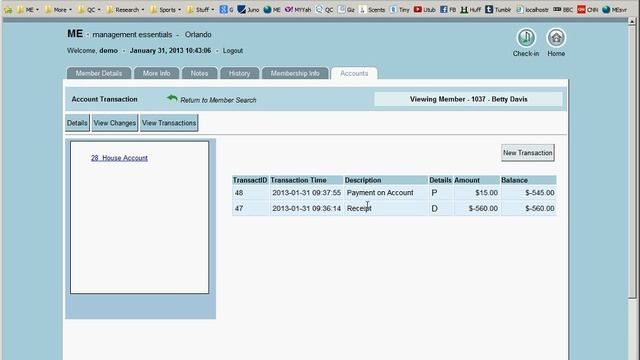The width and height of the screenshot is (640, 360).
Task: Select transaction ID 47 cell
Action: point(251,208)
